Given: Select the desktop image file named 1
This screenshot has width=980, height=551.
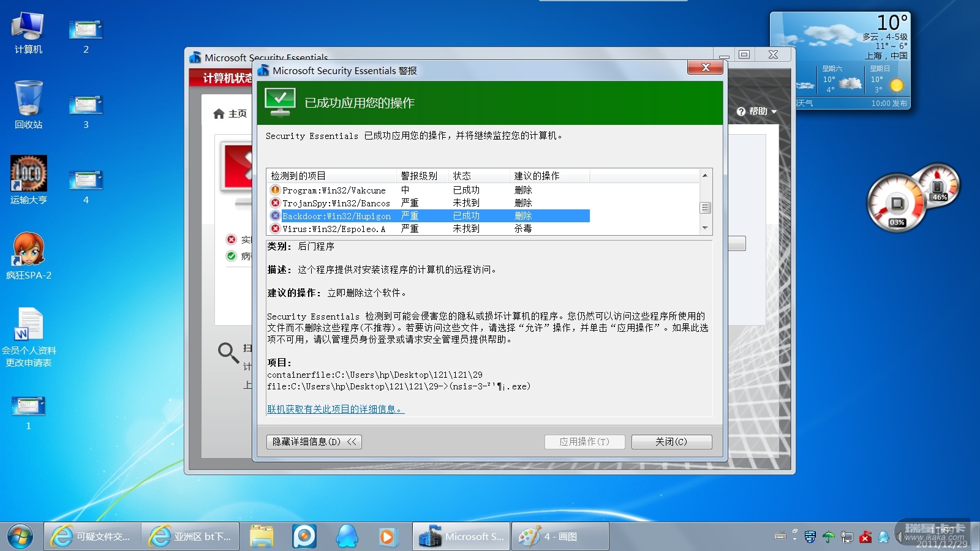Looking at the screenshot, I should click(28, 413).
